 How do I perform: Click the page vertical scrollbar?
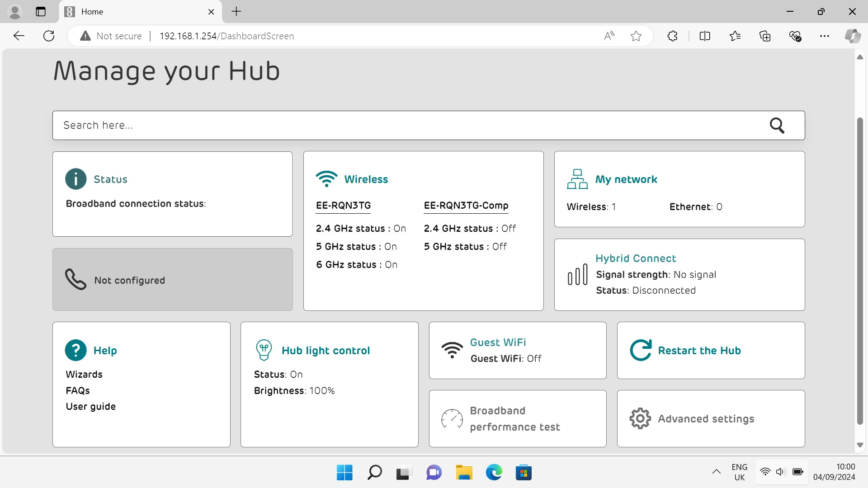click(860, 271)
